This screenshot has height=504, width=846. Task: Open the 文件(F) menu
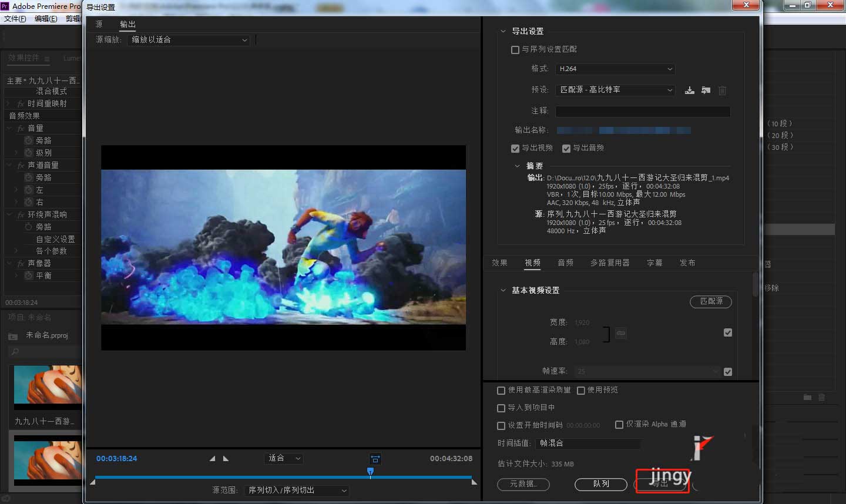pyautogui.click(x=15, y=19)
